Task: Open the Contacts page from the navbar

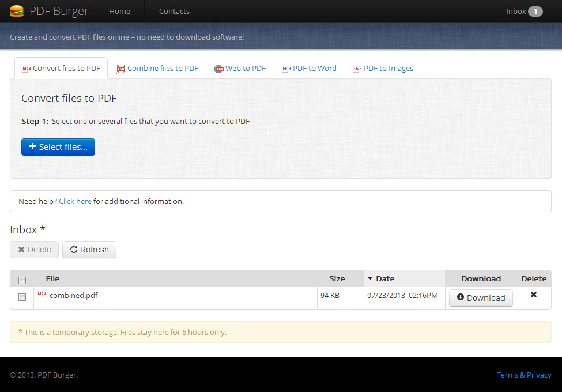Action: click(174, 12)
